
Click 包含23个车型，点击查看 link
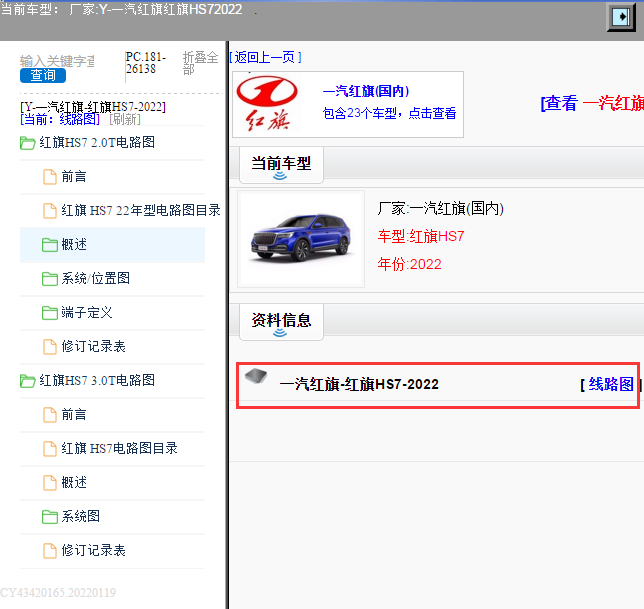(389, 113)
